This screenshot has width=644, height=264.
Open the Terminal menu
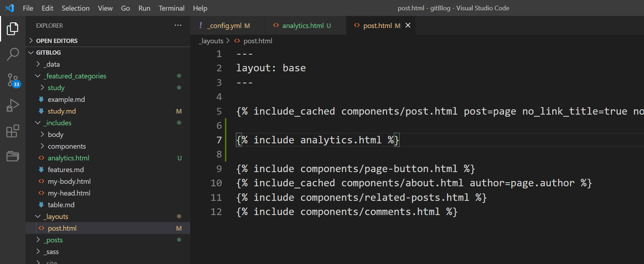tap(171, 8)
